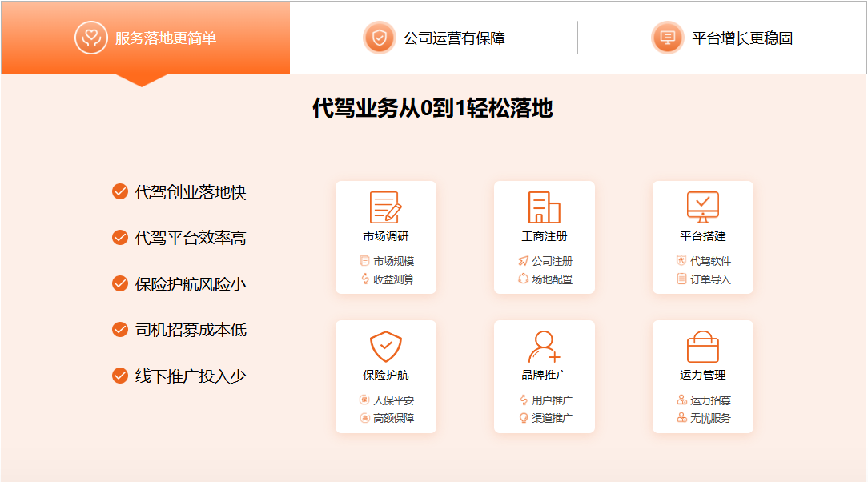The image size is (868, 482).
Task: Click the 代驾软件 link
Action: click(710, 261)
